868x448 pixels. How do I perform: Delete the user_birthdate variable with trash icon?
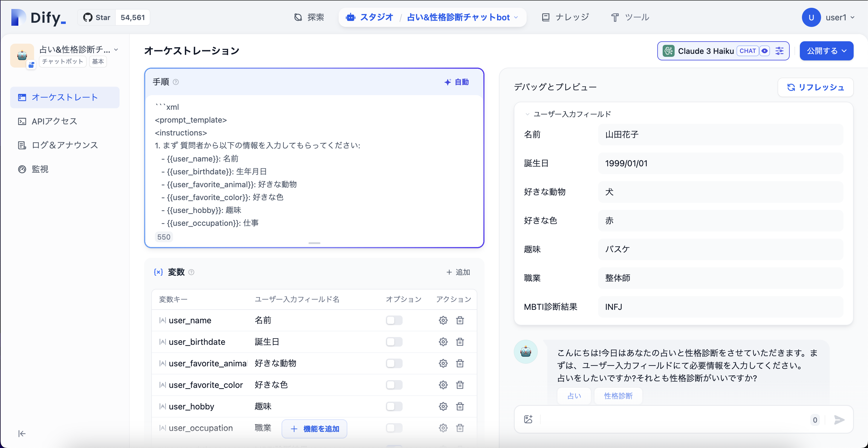click(x=460, y=342)
